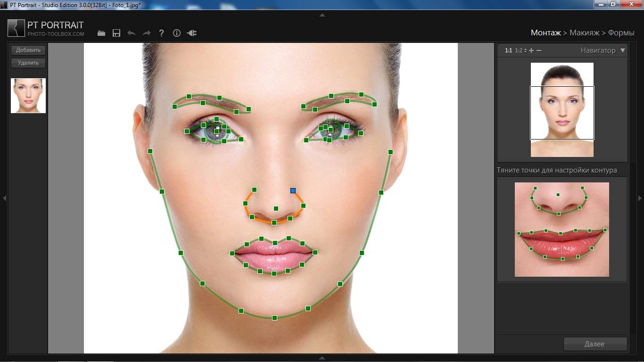Select the bottom chin contour point

pos(274,318)
